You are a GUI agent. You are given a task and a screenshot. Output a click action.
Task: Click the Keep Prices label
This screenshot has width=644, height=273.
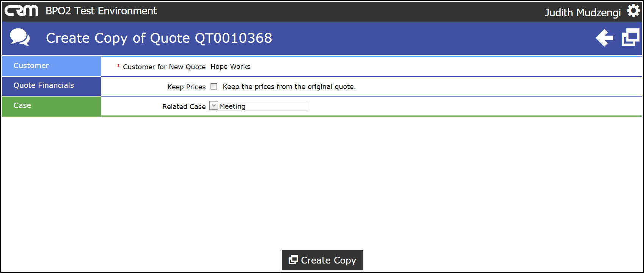pyautogui.click(x=187, y=87)
